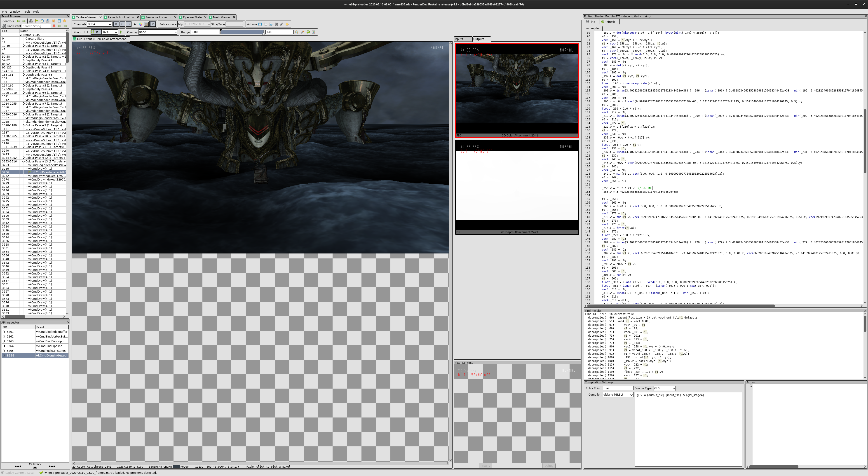Viewport: 868px width, 476px height.
Task: Click the puzzle extension icon in Event Browser controls
Action: [65, 21]
